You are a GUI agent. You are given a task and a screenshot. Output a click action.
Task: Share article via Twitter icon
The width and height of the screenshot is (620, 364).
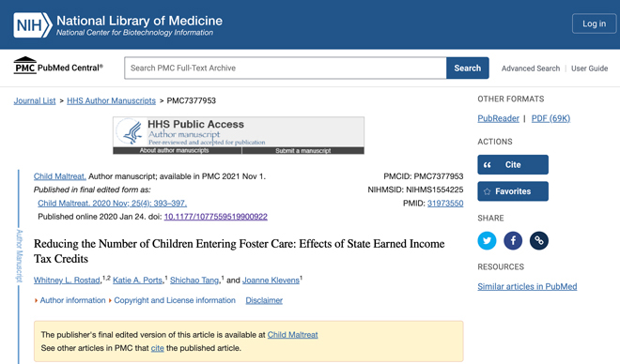487,240
